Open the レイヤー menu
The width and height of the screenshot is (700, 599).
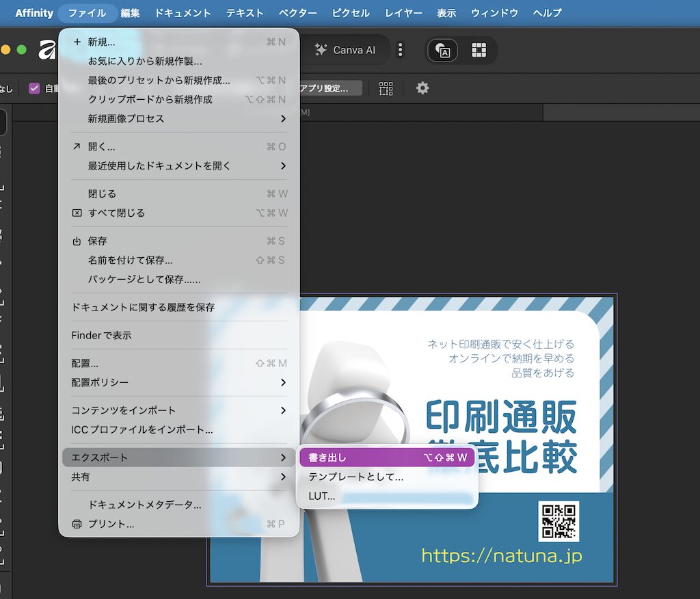[x=403, y=12]
